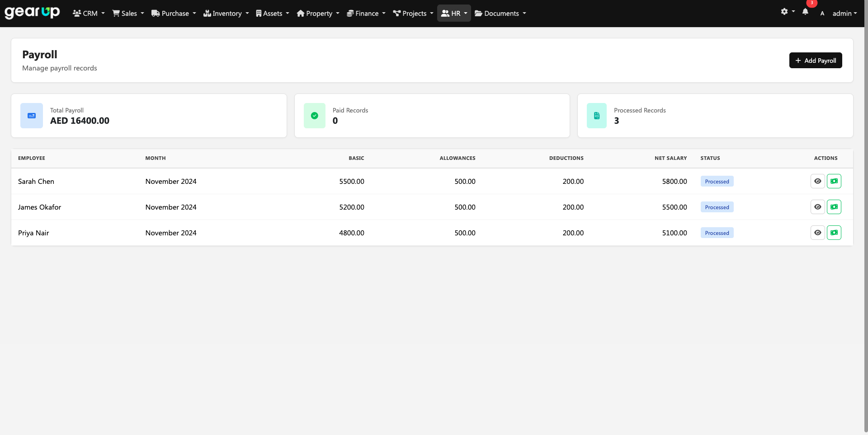Click the Deductions column header
This screenshot has width=868, height=435.
tap(566, 158)
